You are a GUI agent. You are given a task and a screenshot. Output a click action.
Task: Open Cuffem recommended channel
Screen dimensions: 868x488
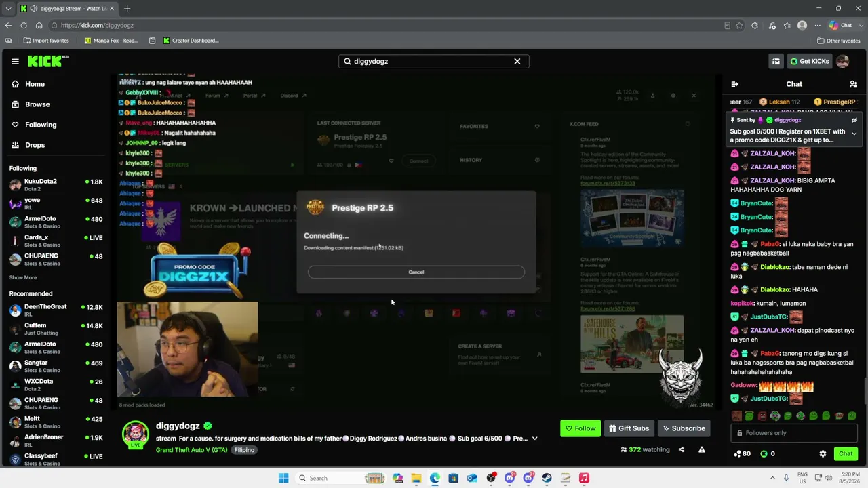[x=56, y=329]
